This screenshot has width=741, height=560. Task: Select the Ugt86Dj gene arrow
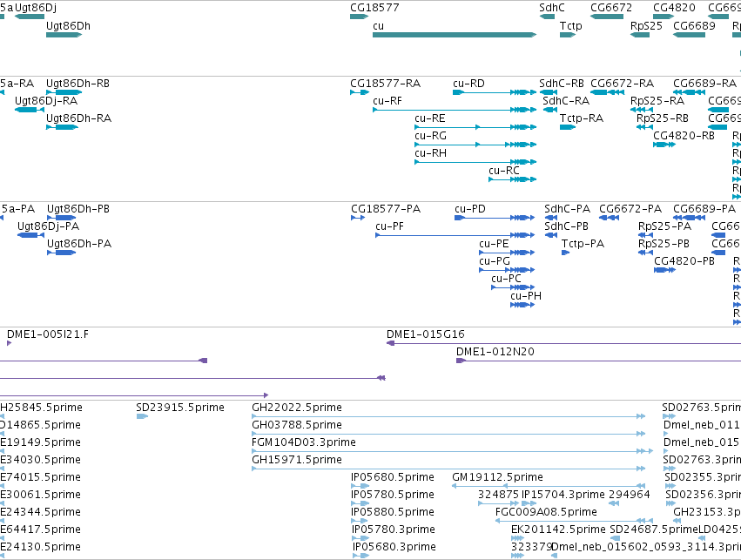[30, 17]
